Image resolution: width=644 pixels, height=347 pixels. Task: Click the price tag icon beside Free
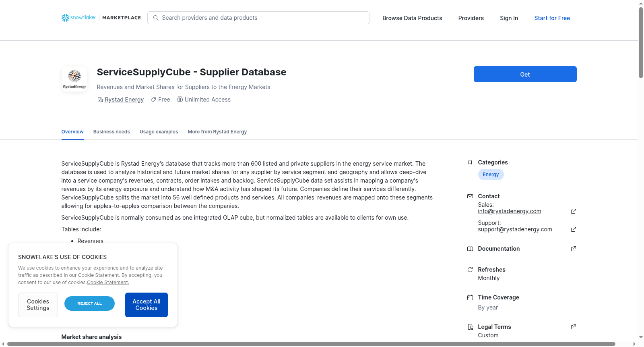tap(153, 100)
